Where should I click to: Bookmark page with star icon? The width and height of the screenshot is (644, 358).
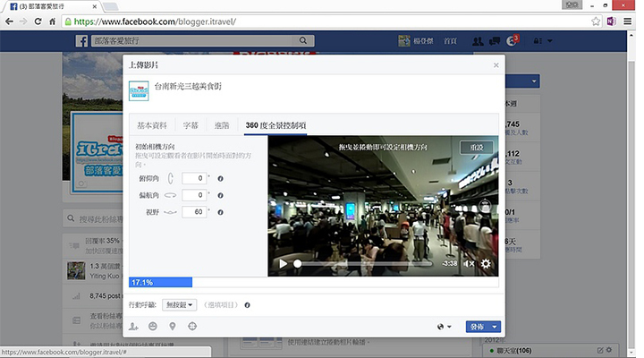coord(596,21)
